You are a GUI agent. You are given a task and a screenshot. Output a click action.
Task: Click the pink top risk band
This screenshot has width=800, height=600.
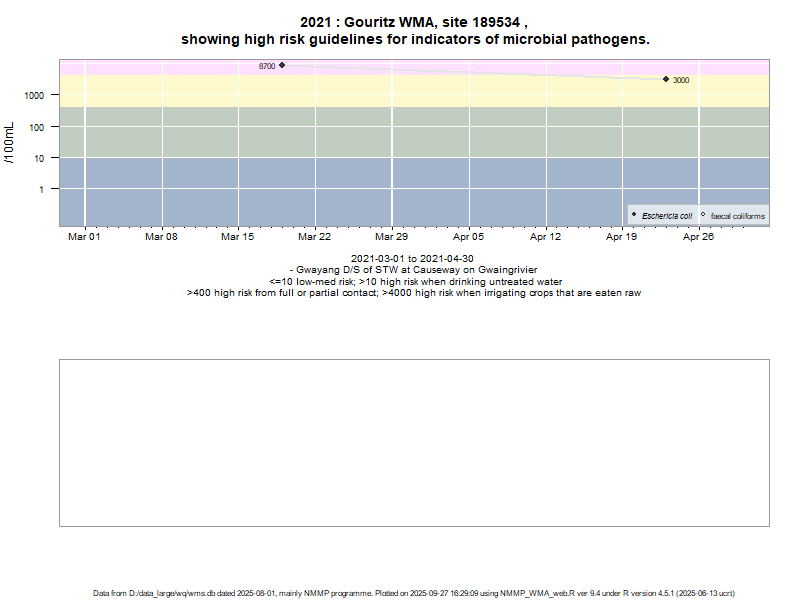[450, 66]
